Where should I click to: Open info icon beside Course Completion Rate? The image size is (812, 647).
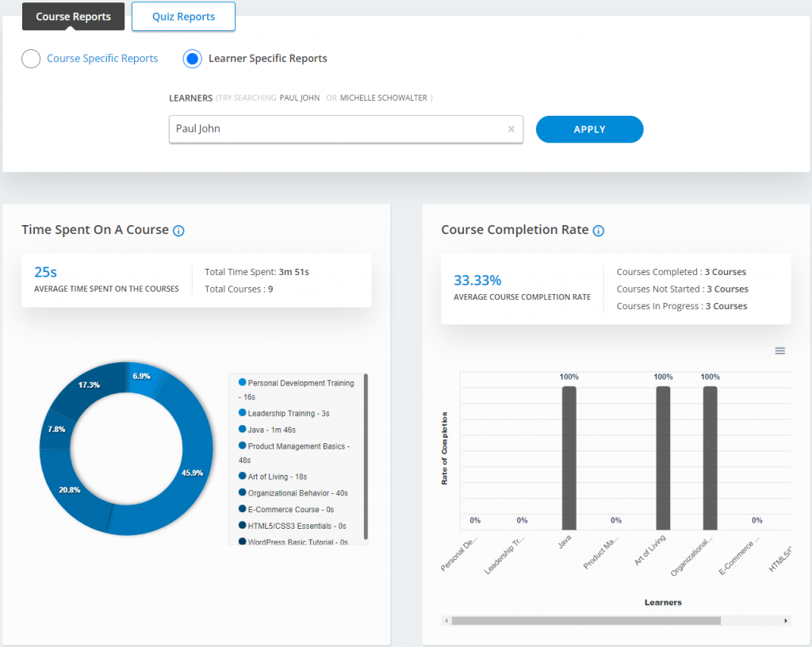click(x=598, y=231)
